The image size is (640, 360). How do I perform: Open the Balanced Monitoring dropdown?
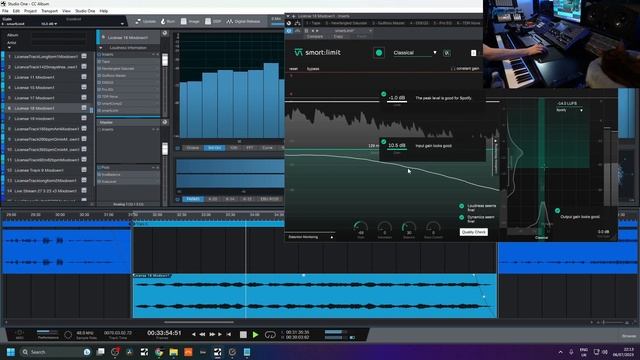coord(311,237)
